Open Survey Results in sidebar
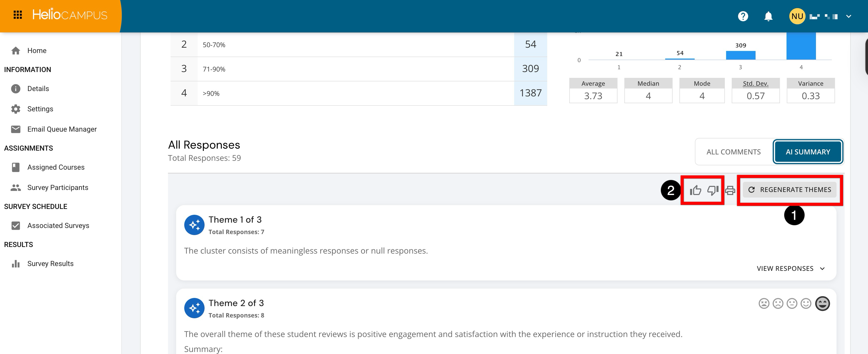 click(50, 263)
